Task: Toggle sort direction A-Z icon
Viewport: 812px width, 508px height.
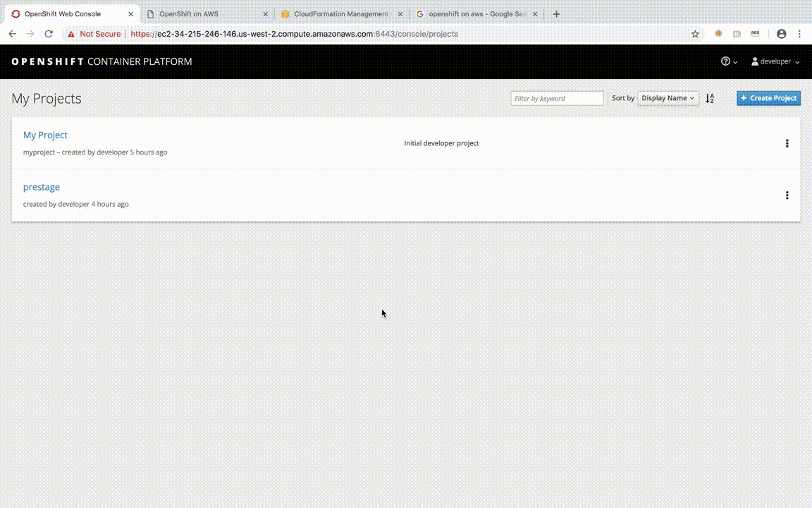Action: coord(710,98)
